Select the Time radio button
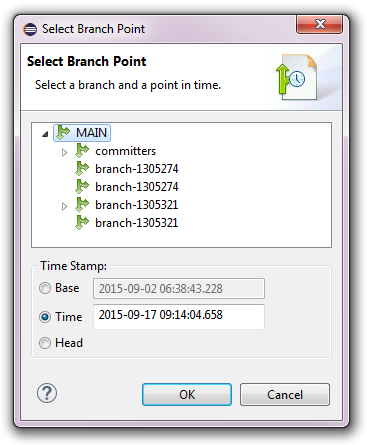 click(x=45, y=316)
